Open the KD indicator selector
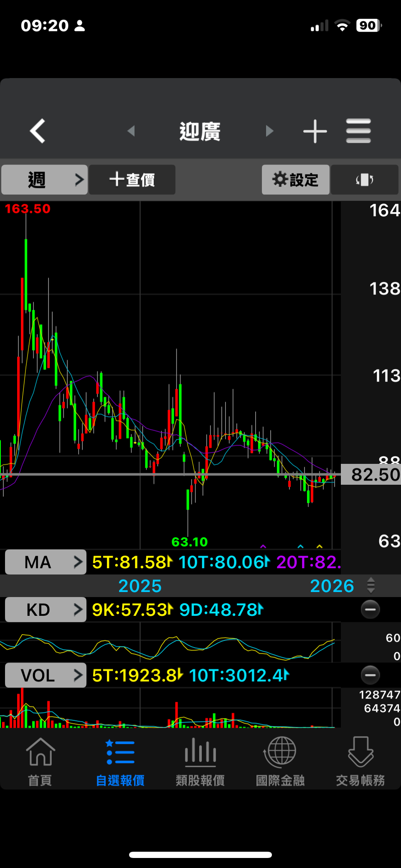The height and width of the screenshot is (868, 401). [x=46, y=610]
